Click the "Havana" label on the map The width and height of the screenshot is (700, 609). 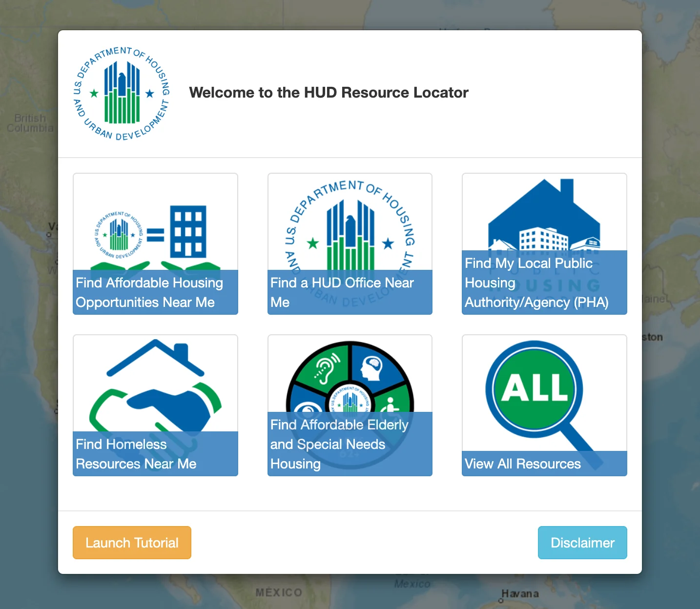(x=520, y=594)
